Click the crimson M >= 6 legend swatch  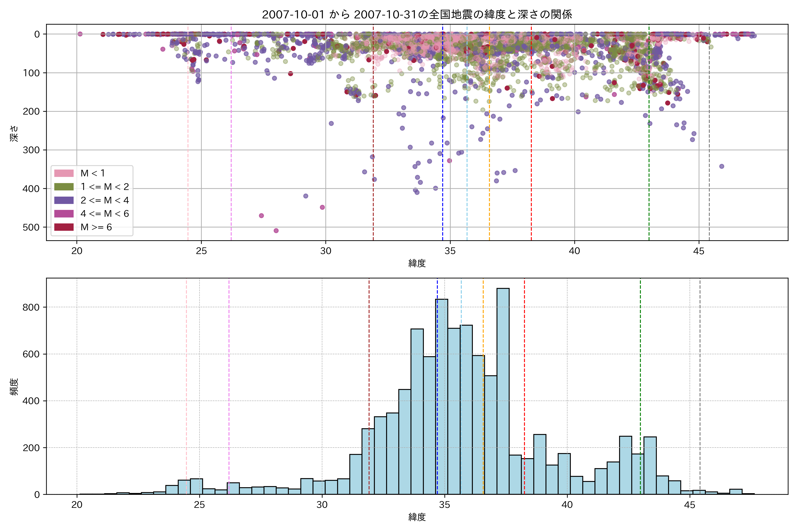[x=64, y=227]
